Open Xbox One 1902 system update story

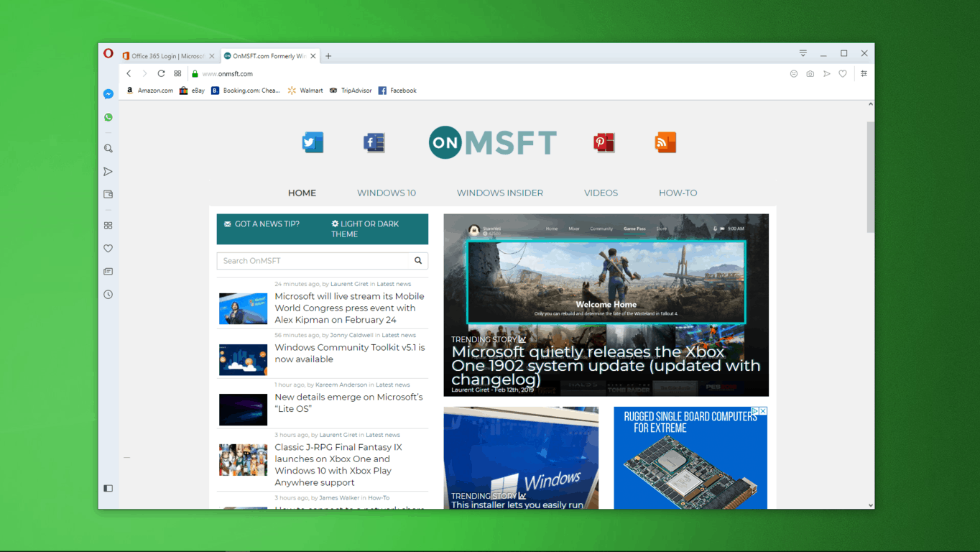pos(606,365)
